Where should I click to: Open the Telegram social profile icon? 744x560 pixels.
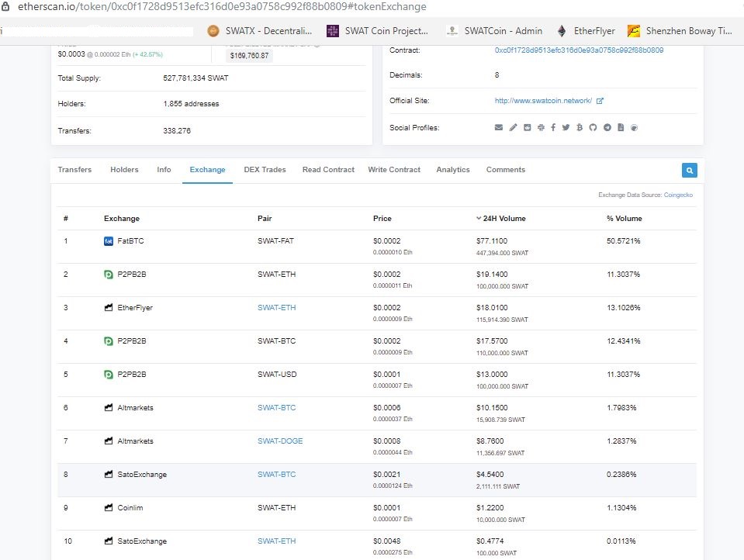(x=607, y=127)
